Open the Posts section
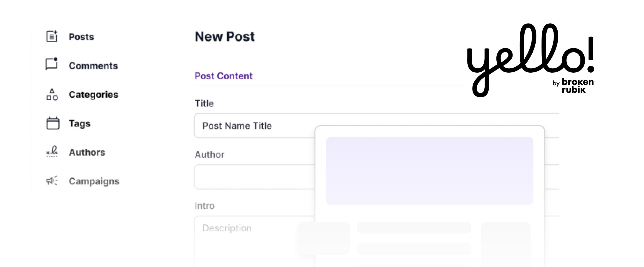The image size is (644, 267). [x=81, y=37]
